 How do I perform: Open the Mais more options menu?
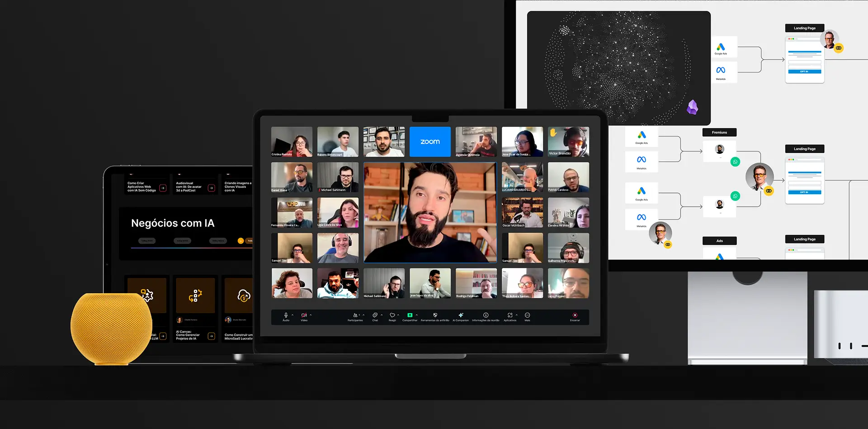pyautogui.click(x=527, y=315)
